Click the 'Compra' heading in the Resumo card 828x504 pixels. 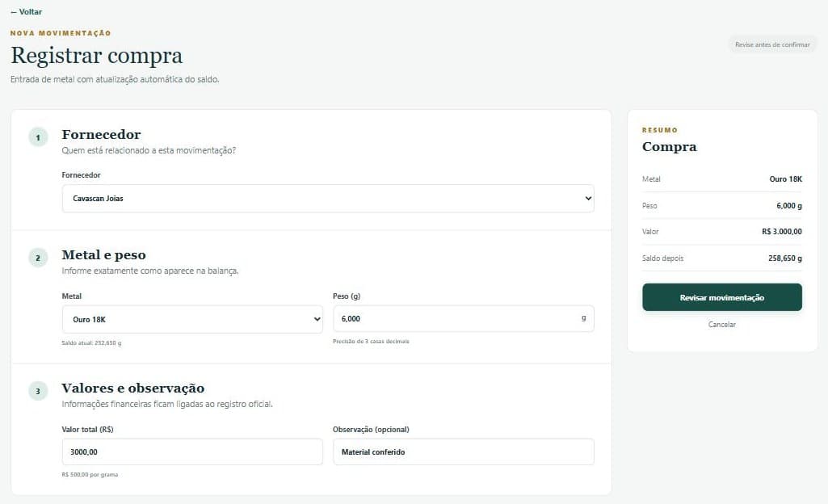pos(669,147)
